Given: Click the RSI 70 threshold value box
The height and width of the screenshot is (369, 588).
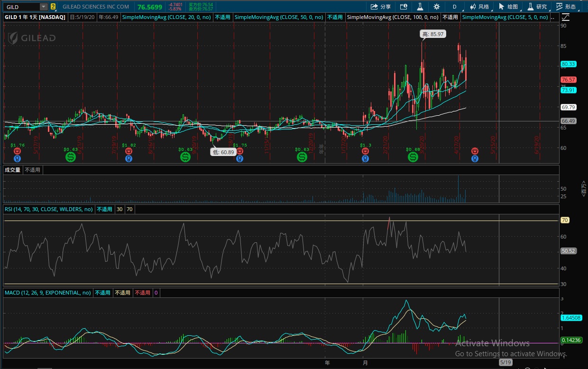Looking at the screenshot, I should click(x=129, y=209).
